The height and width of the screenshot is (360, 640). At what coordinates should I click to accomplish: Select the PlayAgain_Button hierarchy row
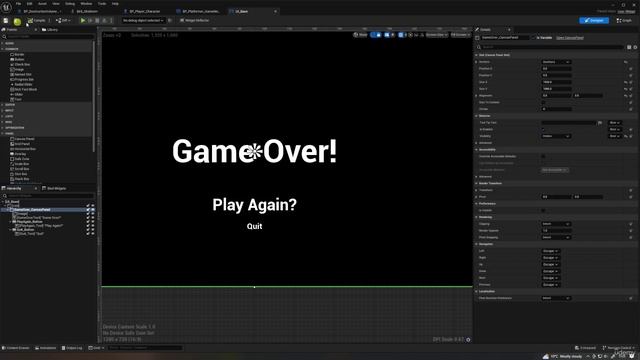coord(29,222)
